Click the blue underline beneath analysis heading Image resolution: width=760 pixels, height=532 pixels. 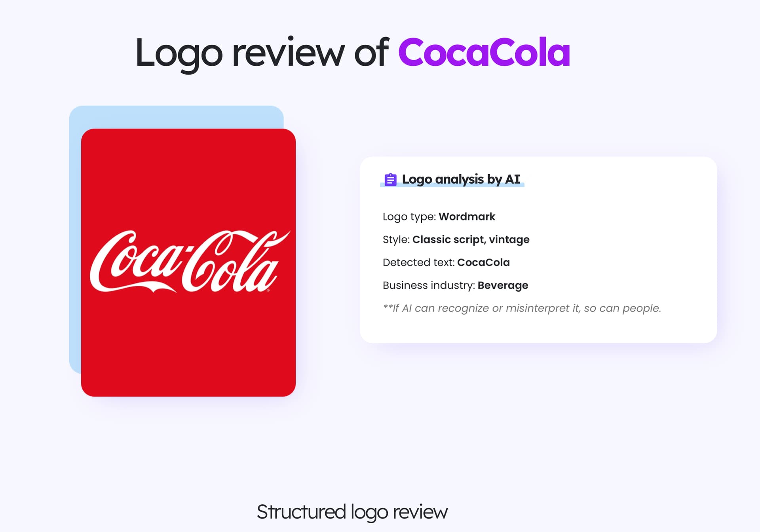point(452,185)
